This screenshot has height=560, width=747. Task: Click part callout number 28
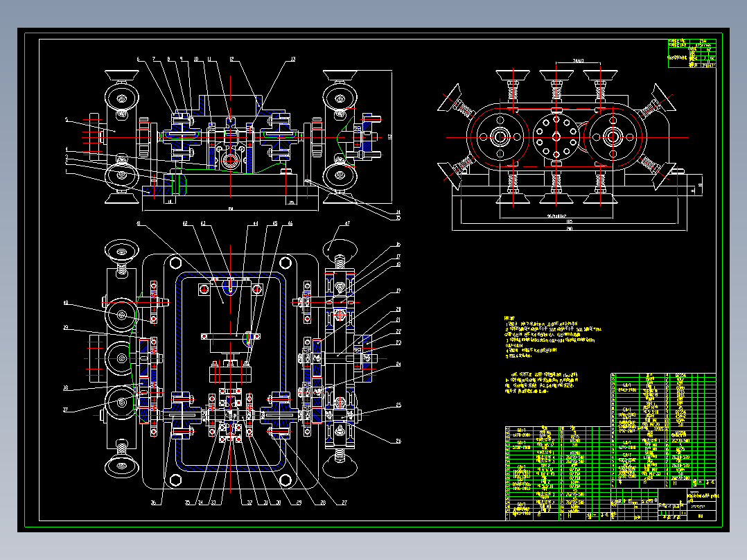pyautogui.click(x=322, y=502)
